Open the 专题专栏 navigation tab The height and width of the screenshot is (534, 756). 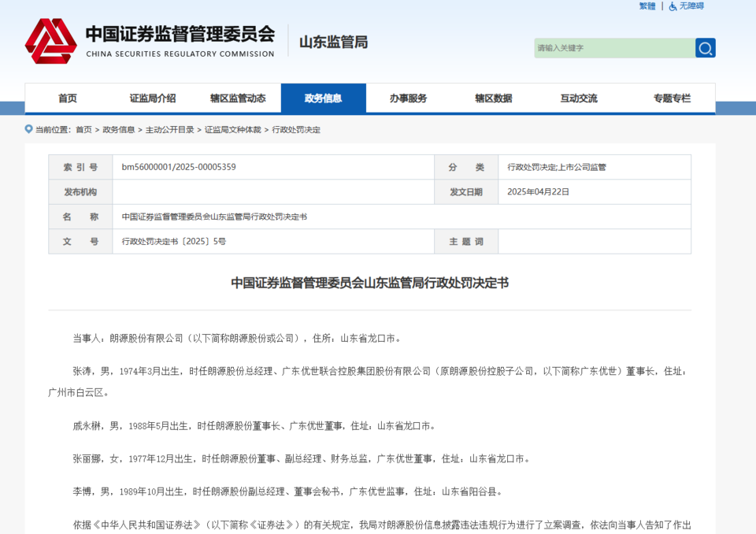[x=671, y=98]
